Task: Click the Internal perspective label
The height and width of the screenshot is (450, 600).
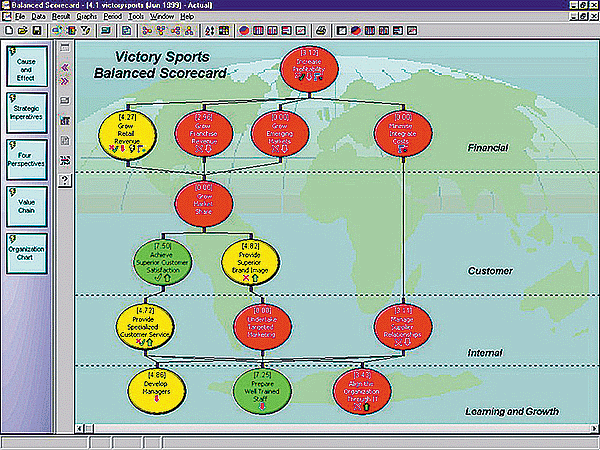Action: pos(485,353)
